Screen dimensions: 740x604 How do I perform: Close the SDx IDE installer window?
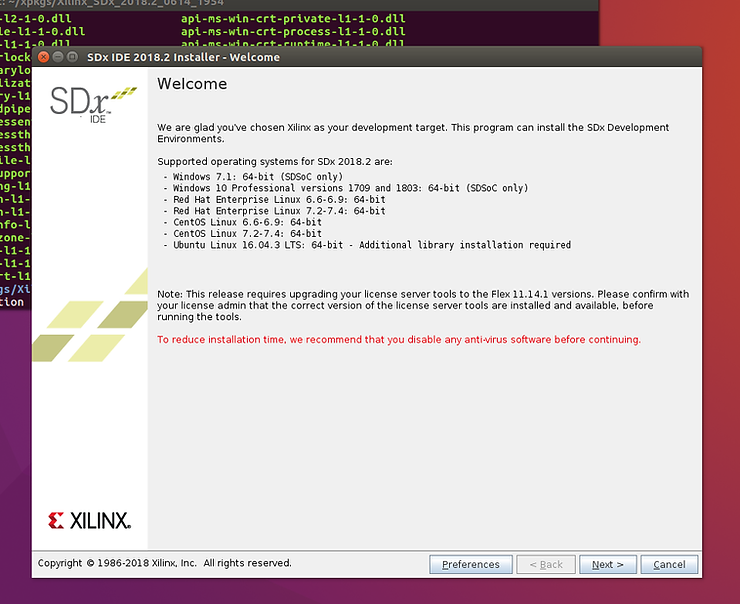tap(43, 57)
